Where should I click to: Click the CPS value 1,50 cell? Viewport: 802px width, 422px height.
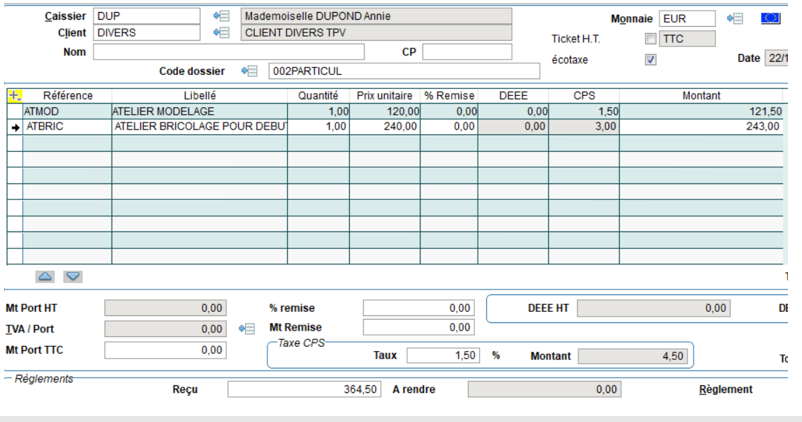pyautogui.click(x=584, y=111)
